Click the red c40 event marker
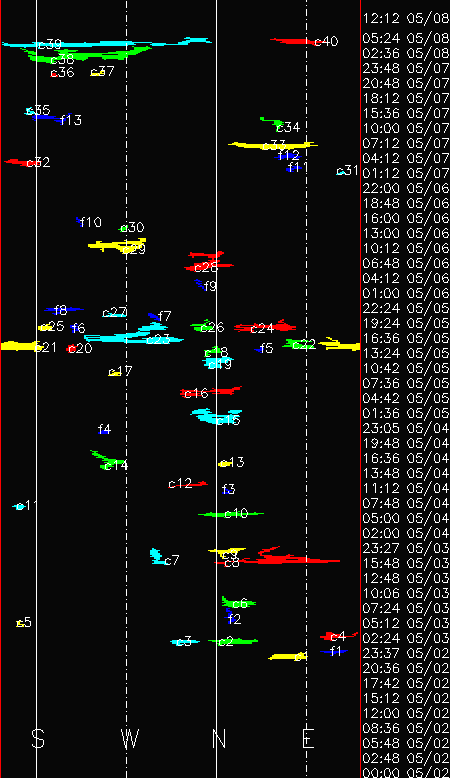Screen dimensions: 450x778 pos(293,41)
